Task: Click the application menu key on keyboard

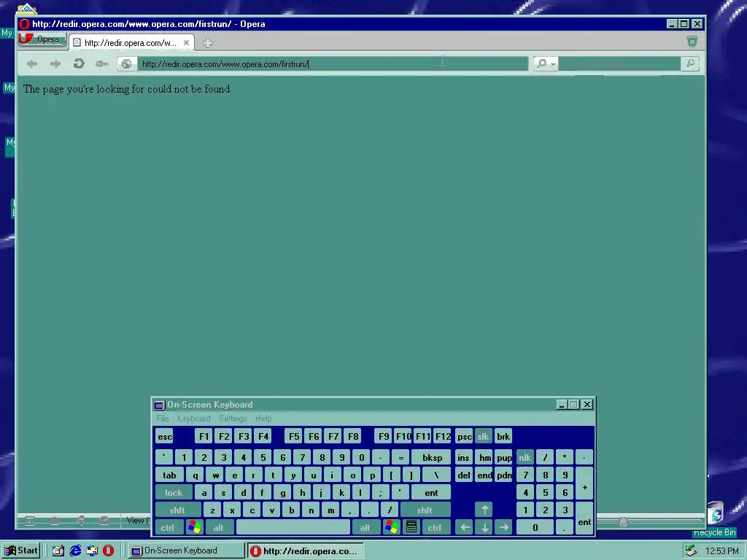Action: [411, 528]
